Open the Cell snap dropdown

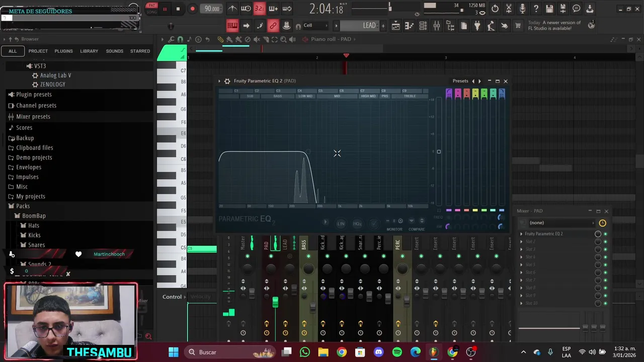click(x=315, y=26)
